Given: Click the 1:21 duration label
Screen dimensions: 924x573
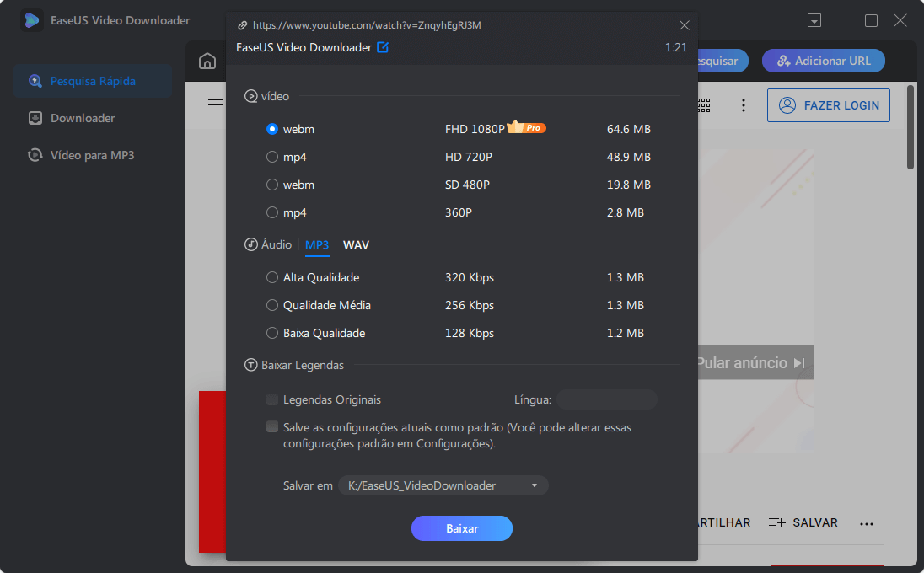Looking at the screenshot, I should [676, 47].
